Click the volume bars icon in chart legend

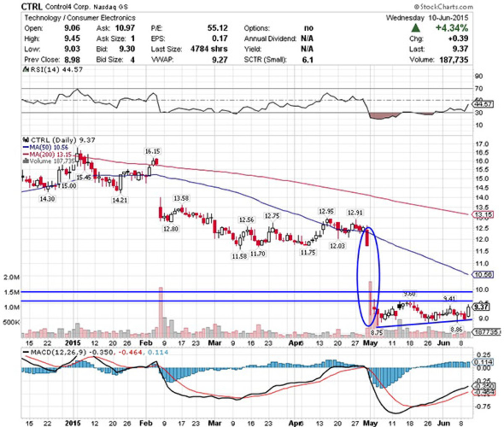pos(26,161)
